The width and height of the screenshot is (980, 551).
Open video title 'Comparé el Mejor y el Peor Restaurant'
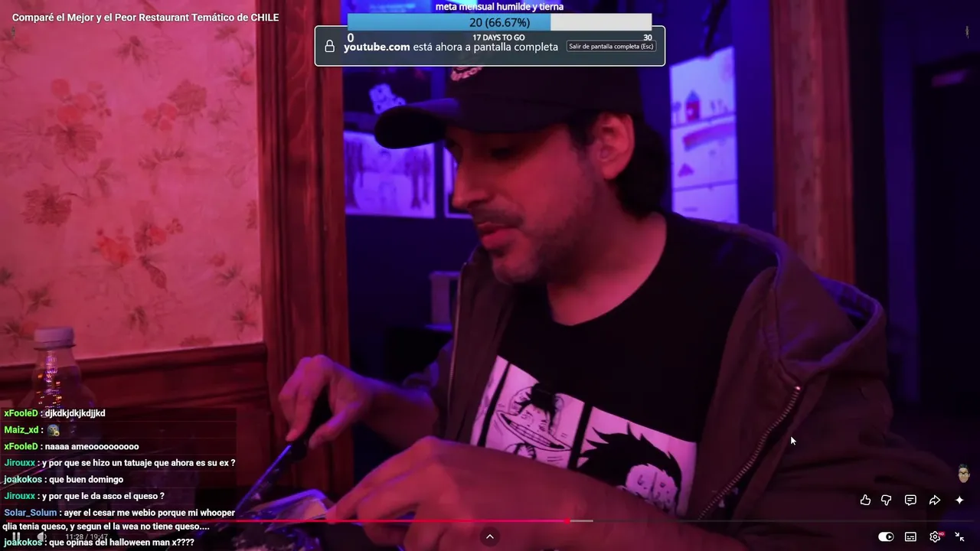(145, 18)
